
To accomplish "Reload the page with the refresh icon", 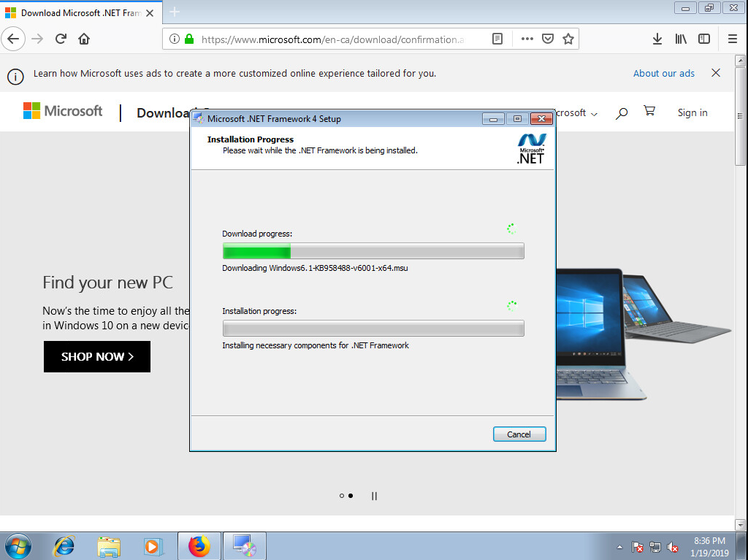I will point(61,39).
